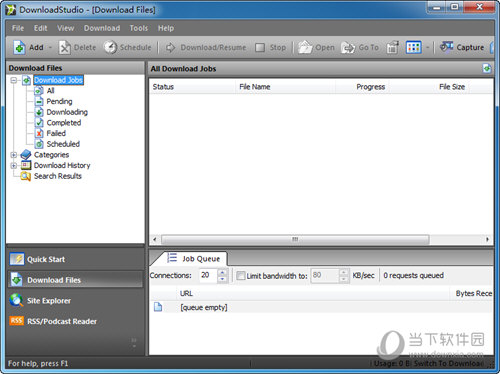Open the view mode dropdown arrow
500x374 pixels.
[427, 48]
